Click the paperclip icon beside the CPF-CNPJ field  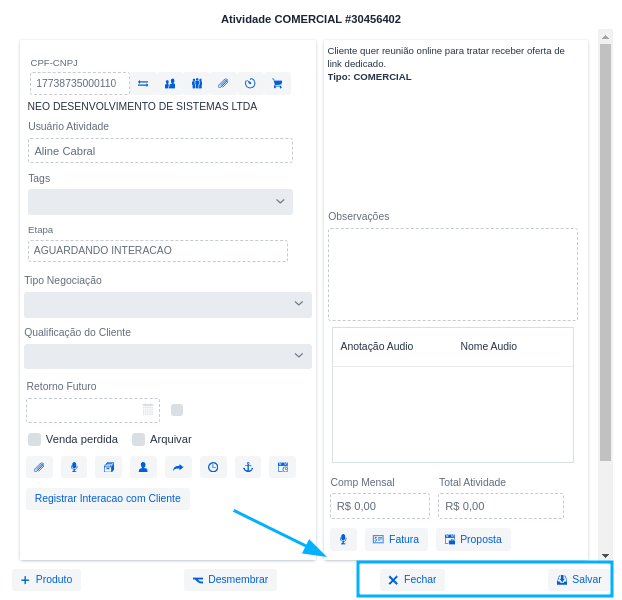(223, 83)
